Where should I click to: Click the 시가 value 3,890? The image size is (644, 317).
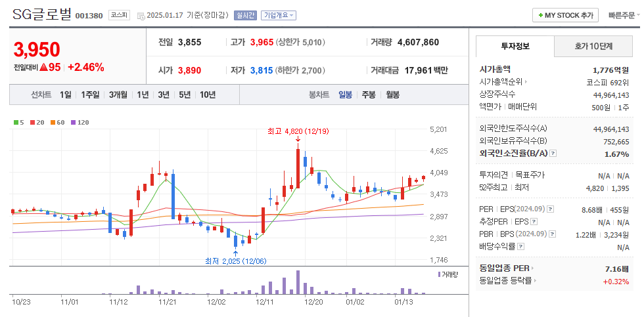click(190, 70)
